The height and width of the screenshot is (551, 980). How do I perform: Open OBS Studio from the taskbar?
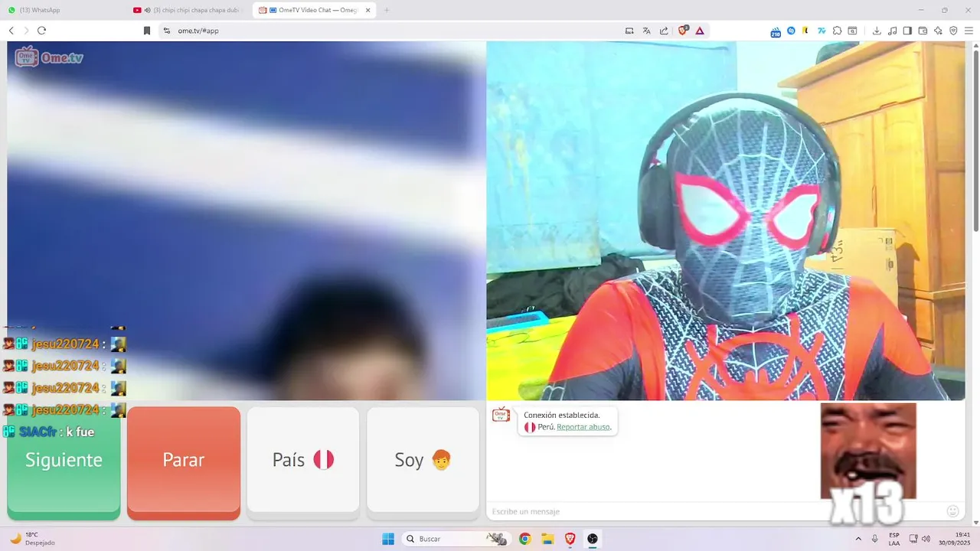(593, 539)
